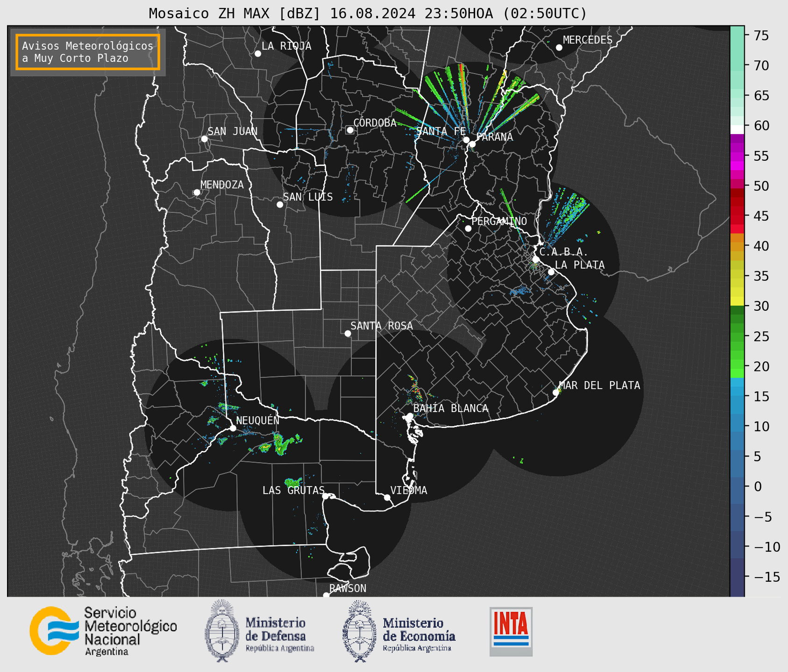Click the VIEDMA city marker dot
788x672 pixels.
point(387,498)
